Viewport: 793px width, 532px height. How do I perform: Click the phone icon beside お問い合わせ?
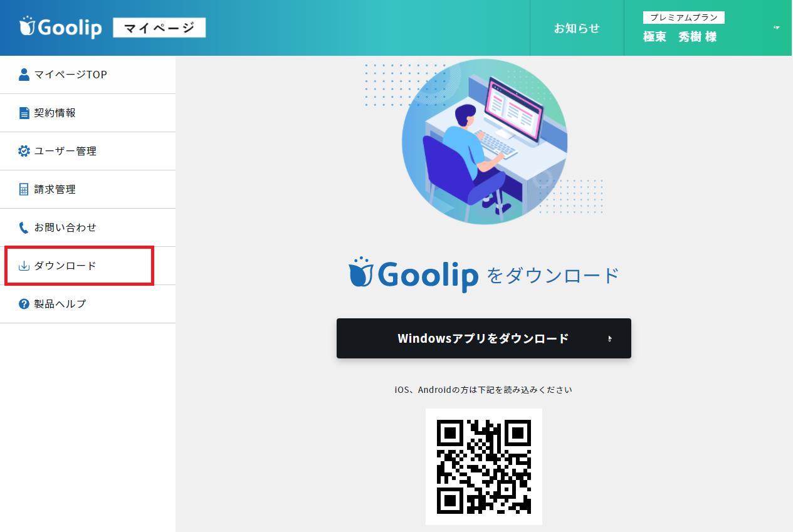point(24,227)
